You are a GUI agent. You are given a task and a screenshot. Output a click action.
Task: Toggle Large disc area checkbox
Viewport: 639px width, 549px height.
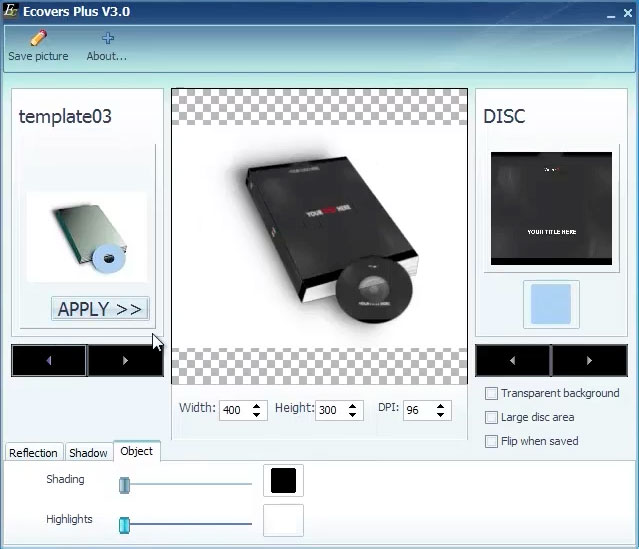pos(491,417)
